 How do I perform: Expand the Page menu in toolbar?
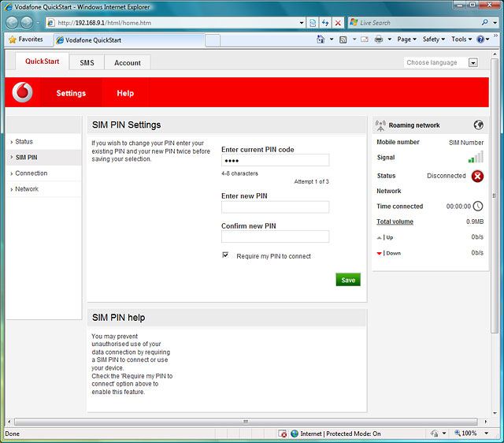(x=406, y=39)
